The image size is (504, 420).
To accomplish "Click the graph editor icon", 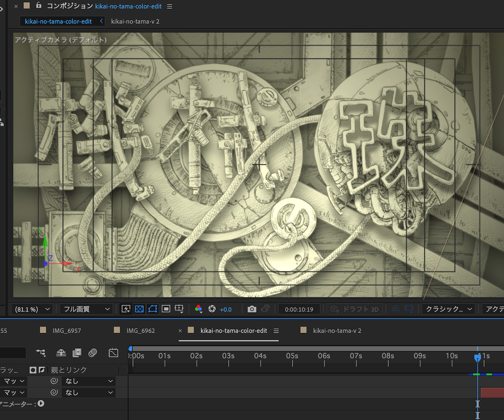I will (113, 353).
